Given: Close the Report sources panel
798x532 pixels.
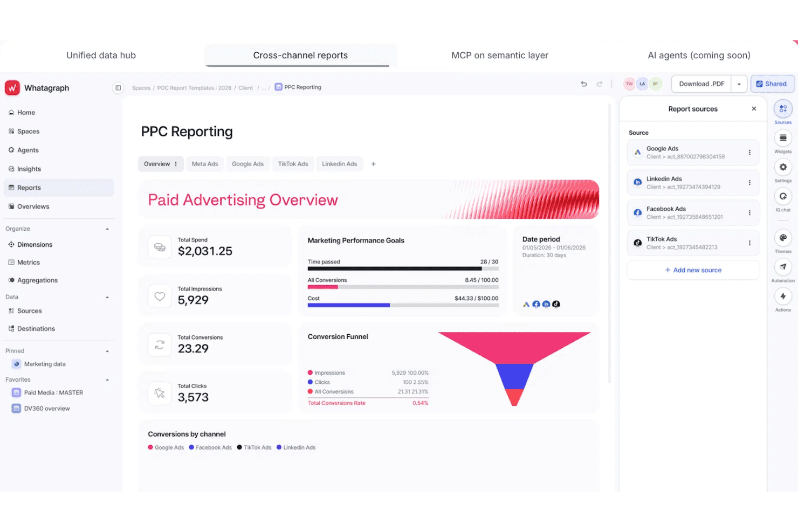Looking at the screenshot, I should [x=754, y=109].
